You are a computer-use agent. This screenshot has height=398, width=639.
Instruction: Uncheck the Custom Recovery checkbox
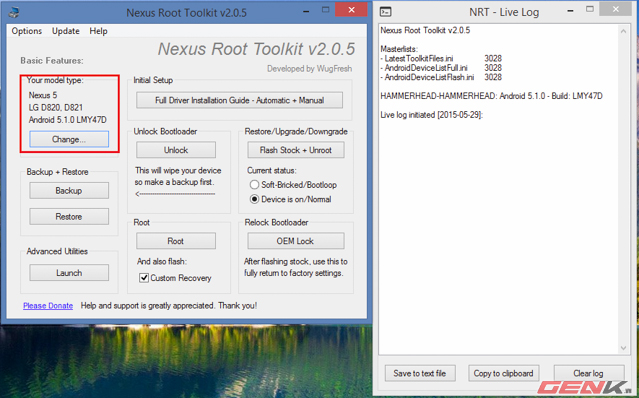[x=144, y=278]
